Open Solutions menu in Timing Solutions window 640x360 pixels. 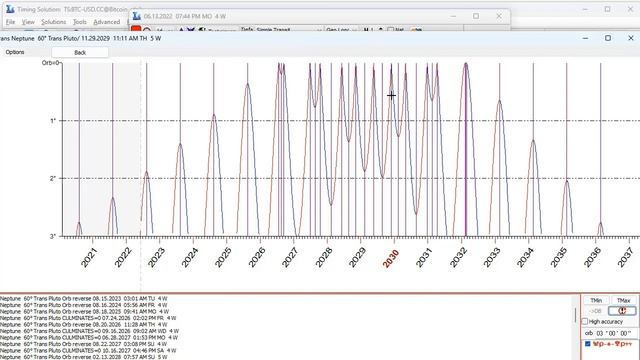point(53,22)
